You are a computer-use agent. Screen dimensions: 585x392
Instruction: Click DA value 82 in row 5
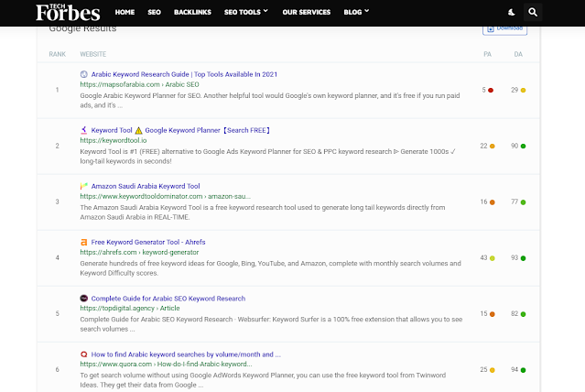(515, 313)
